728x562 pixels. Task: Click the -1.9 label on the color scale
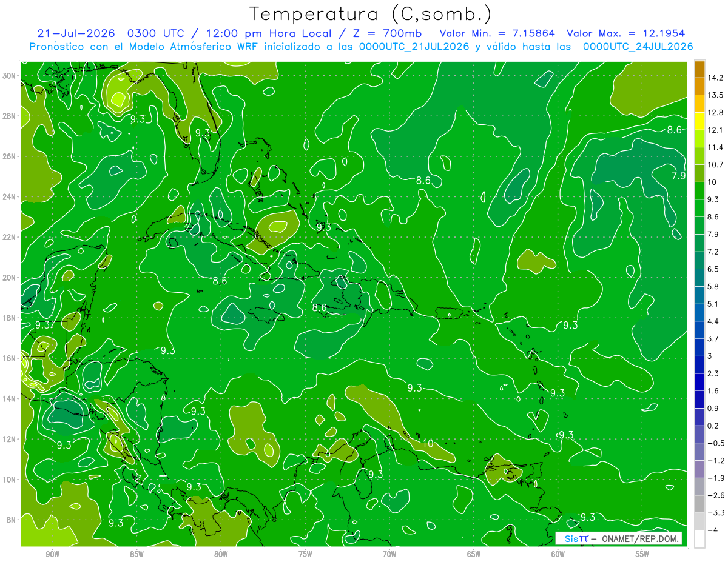pyautogui.click(x=715, y=478)
